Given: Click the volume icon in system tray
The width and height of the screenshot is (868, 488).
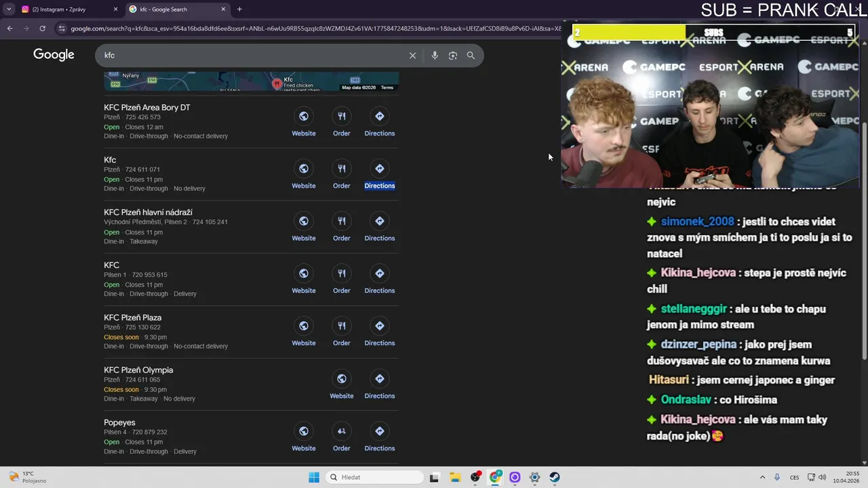Looking at the screenshot, I should pyautogui.click(x=823, y=477).
